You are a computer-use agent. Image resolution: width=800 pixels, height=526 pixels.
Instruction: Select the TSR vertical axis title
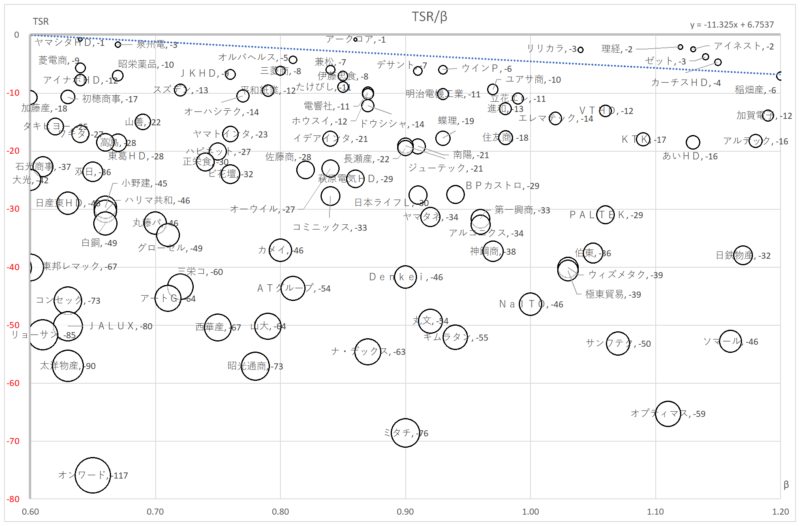41,22
